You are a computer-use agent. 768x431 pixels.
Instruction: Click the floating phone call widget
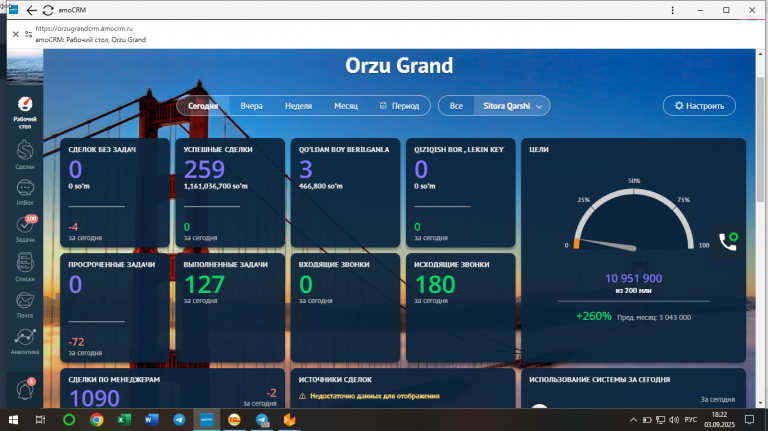[727, 241]
